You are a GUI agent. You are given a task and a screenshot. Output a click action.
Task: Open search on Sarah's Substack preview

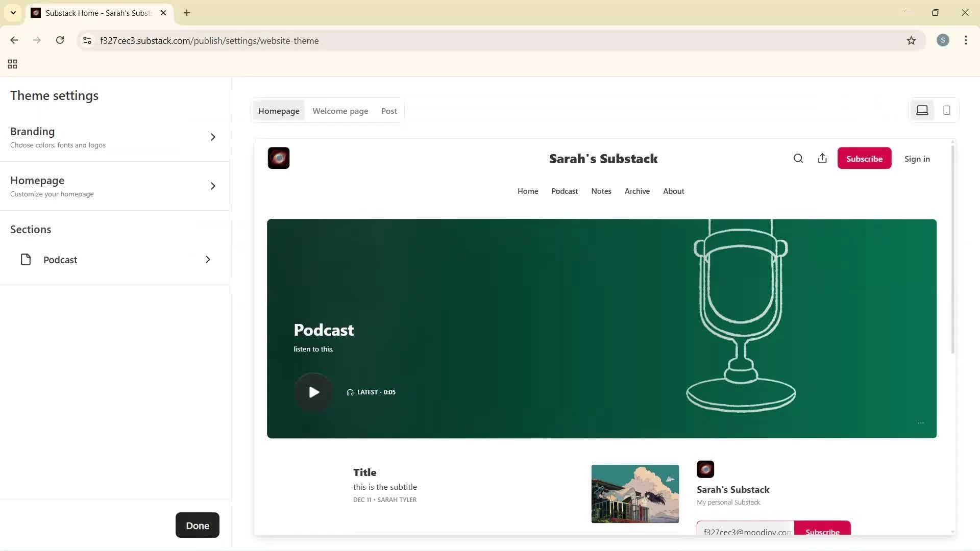coord(798,158)
